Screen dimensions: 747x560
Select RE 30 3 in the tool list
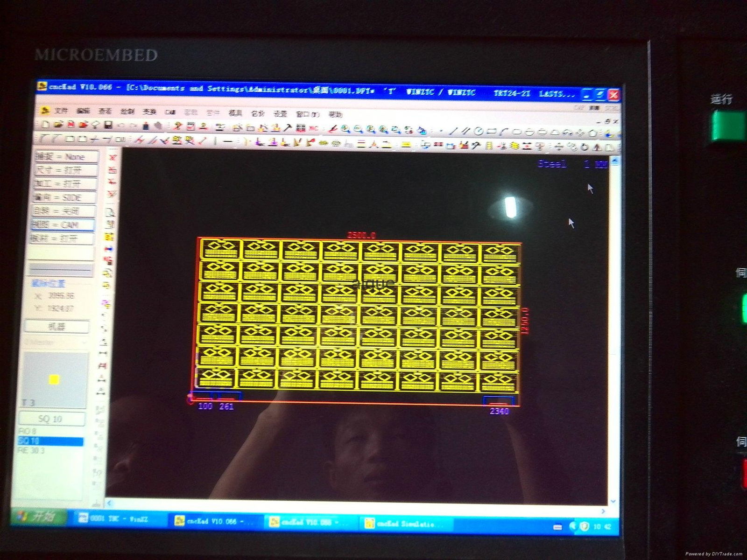(31, 451)
